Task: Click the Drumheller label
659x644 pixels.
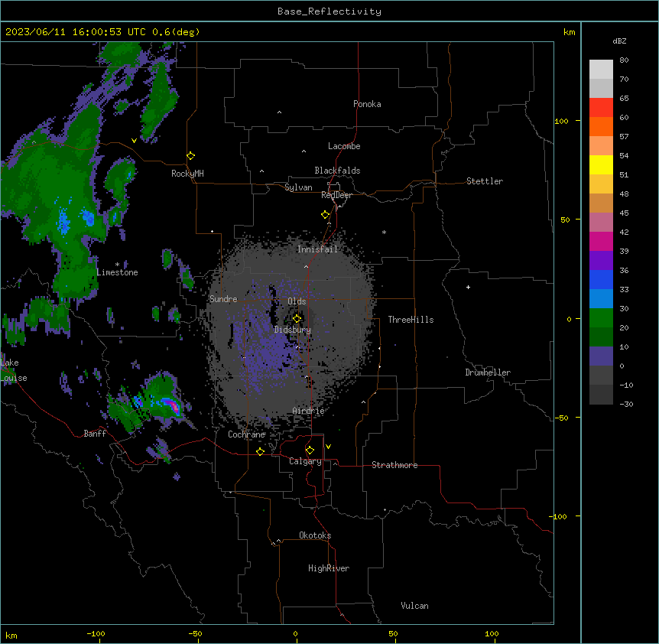Action: point(488,372)
